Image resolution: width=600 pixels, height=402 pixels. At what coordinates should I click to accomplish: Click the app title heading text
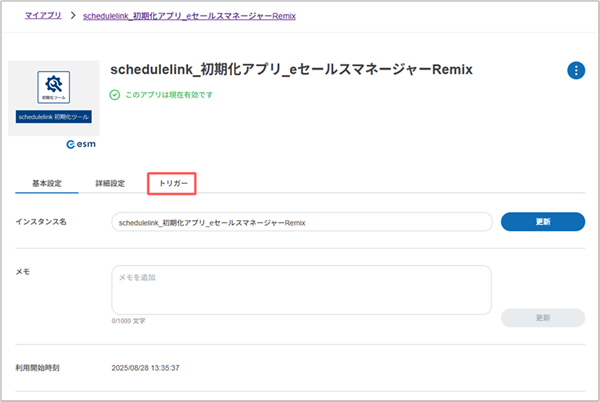(x=290, y=70)
